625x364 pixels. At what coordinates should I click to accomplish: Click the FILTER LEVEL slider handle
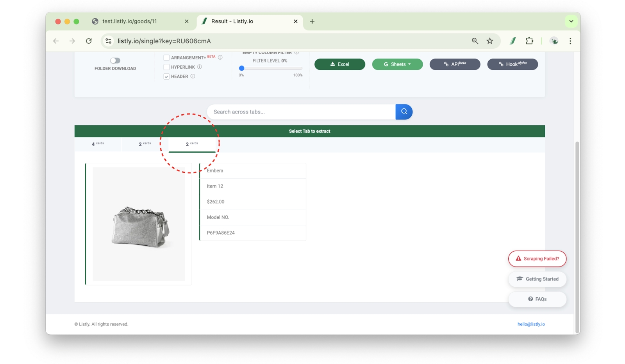coord(241,68)
